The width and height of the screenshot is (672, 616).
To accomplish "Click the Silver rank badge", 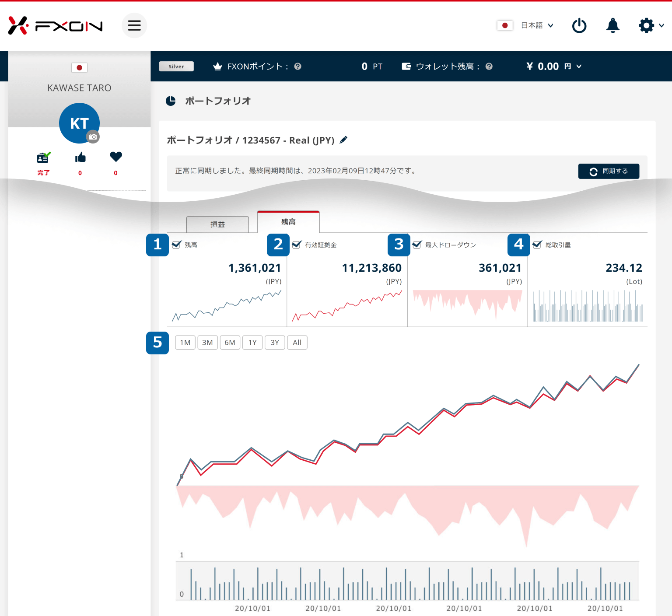I will 176,66.
